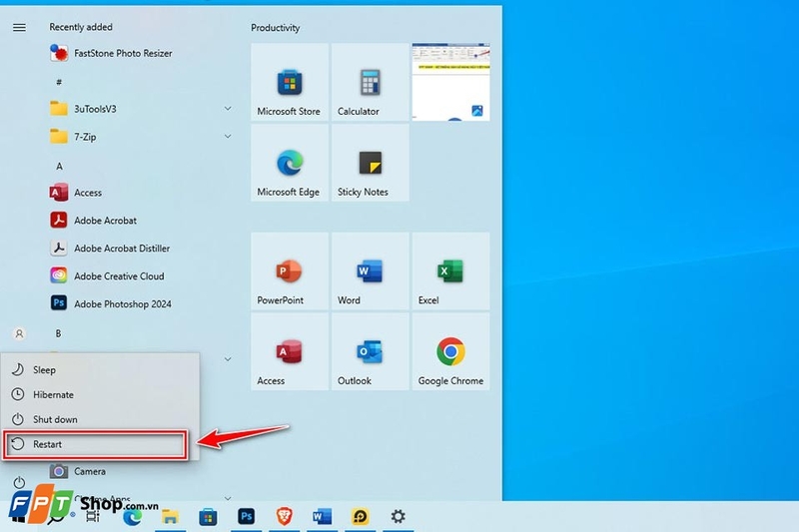Viewport: 799px width, 532px height.
Task: Expand the 3uToolsV3 folder chevron
Action: tap(228, 109)
